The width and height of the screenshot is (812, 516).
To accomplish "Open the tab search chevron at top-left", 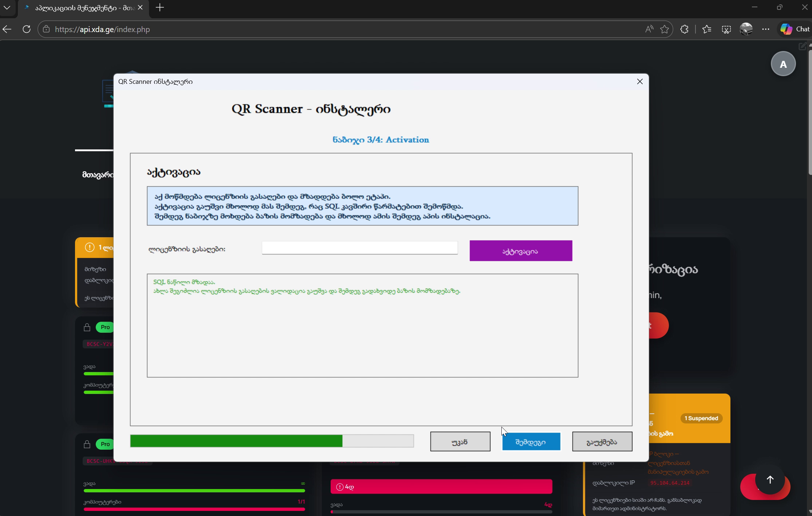I will tap(7, 8).
